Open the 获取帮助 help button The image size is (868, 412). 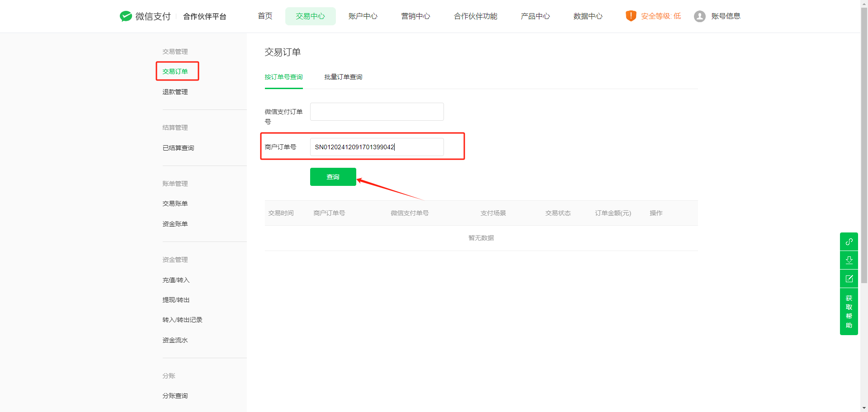pyautogui.click(x=849, y=312)
